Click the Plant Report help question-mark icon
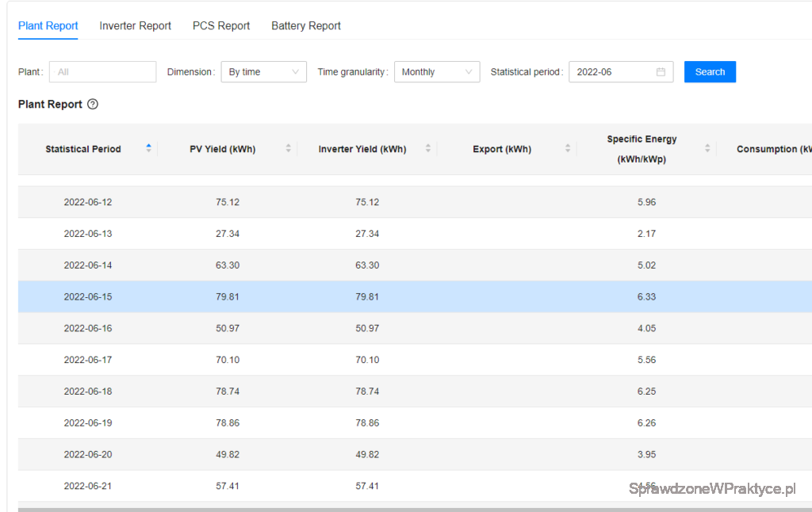 [x=93, y=105]
